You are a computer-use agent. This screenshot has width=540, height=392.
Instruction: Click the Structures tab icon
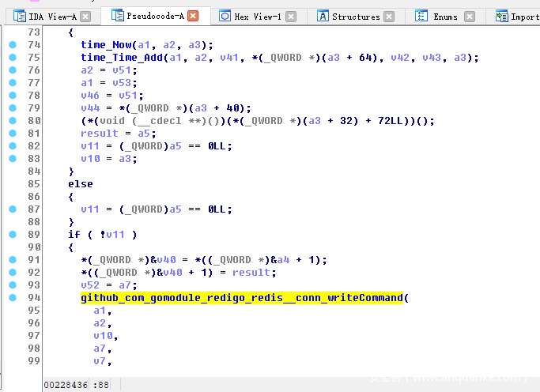point(323,16)
